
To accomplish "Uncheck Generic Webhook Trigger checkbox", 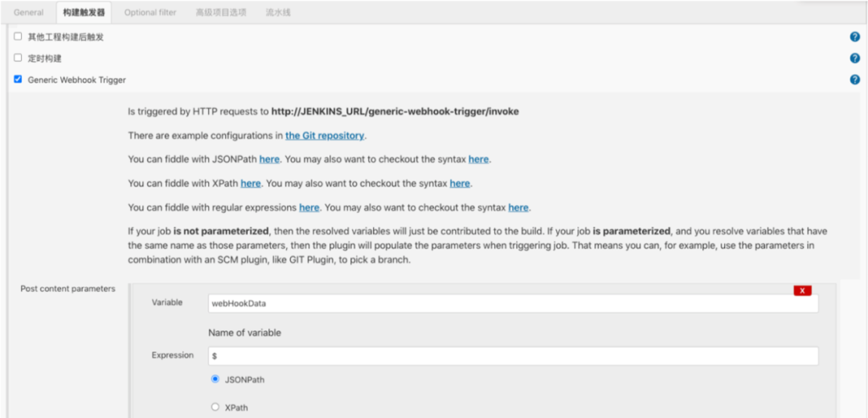I will click(x=18, y=79).
